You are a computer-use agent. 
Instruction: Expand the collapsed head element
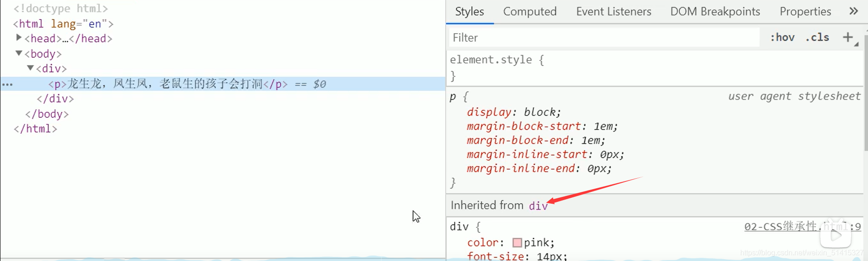[x=19, y=38]
